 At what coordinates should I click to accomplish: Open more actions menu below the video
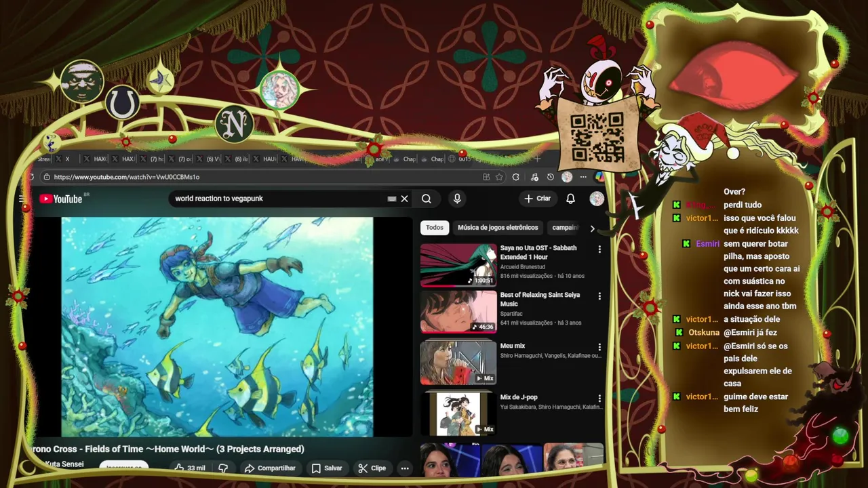[x=405, y=468]
